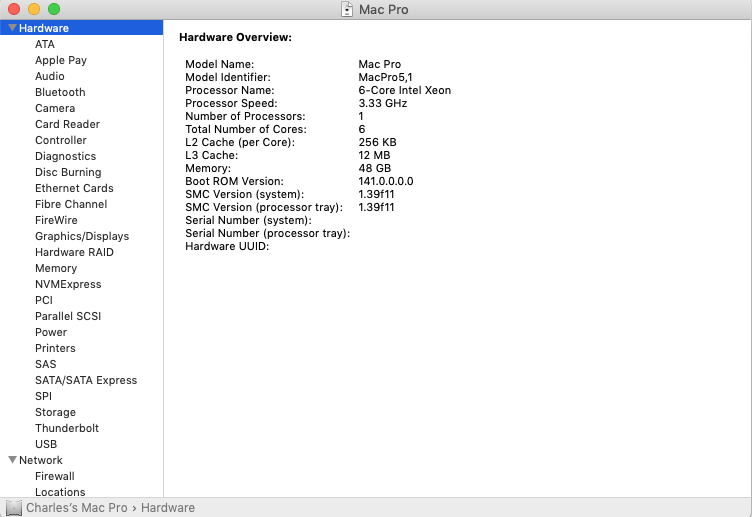Select SAS in the sidebar
752x517 pixels.
46,364
